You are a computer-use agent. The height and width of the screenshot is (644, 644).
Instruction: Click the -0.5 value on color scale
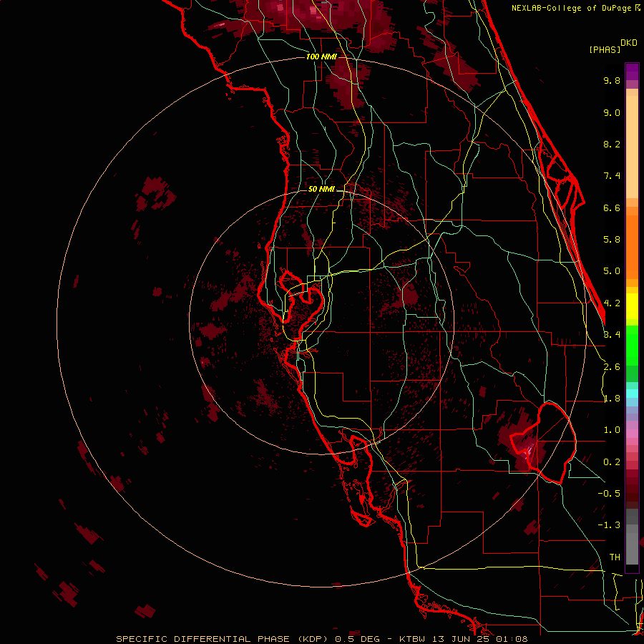[x=609, y=494]
